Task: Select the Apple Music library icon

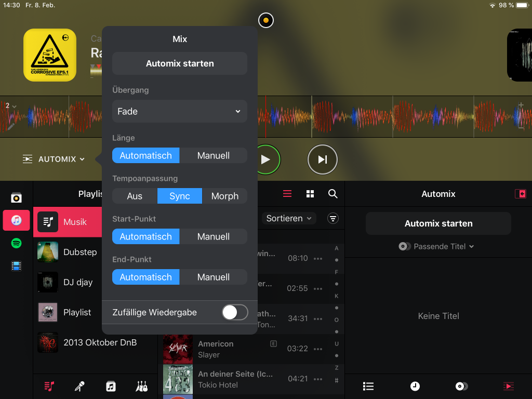Action: pos(16,220)
